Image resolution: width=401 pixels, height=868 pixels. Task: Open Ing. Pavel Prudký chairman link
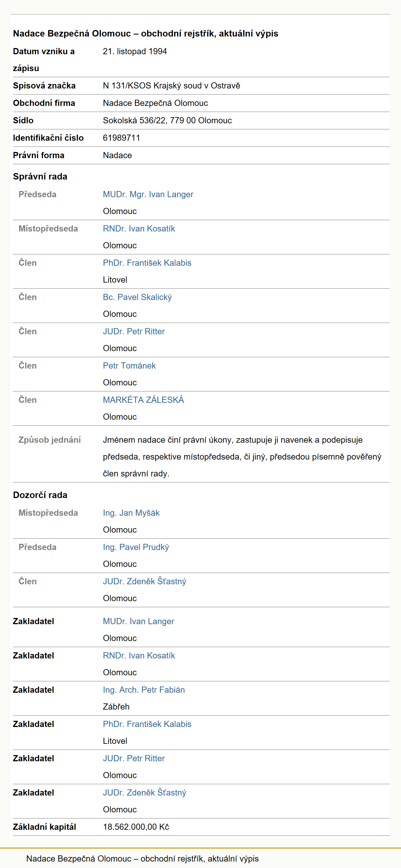(136, 547)
